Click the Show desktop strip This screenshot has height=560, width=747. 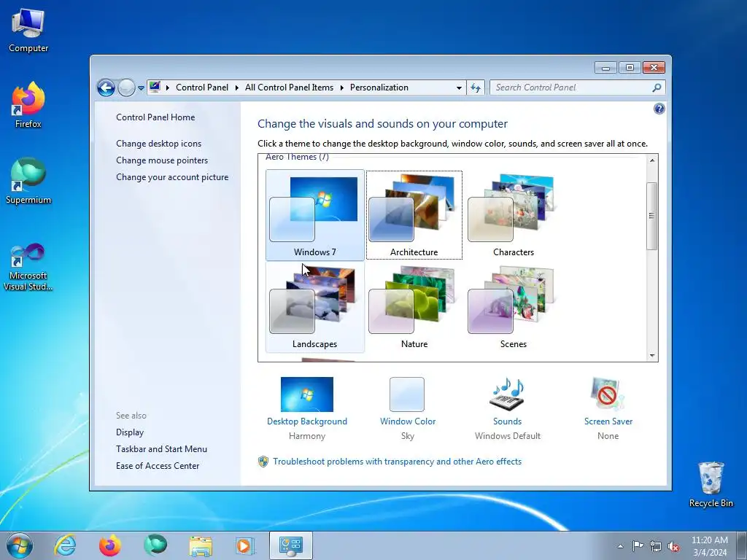[x=742, y=545]
